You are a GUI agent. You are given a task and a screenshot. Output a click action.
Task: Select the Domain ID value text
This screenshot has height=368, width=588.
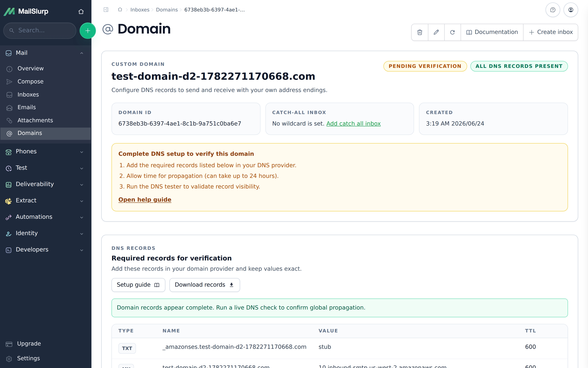tap(180, 124)
